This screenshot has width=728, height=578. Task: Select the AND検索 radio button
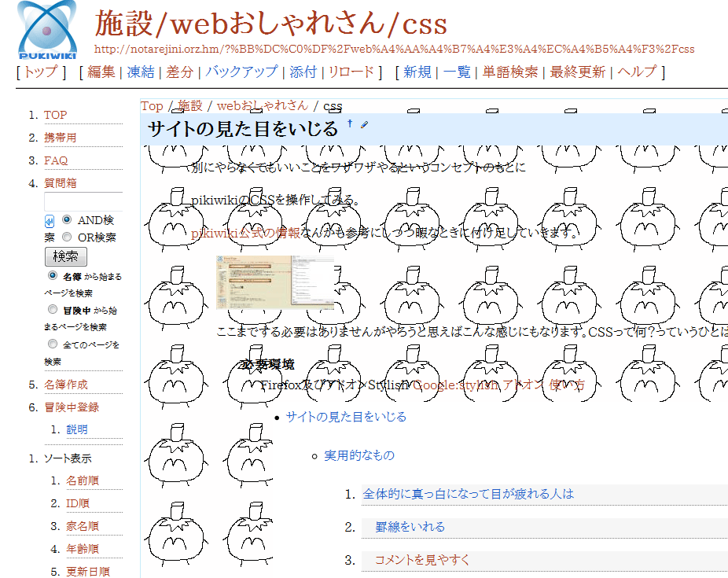[67, 220]
